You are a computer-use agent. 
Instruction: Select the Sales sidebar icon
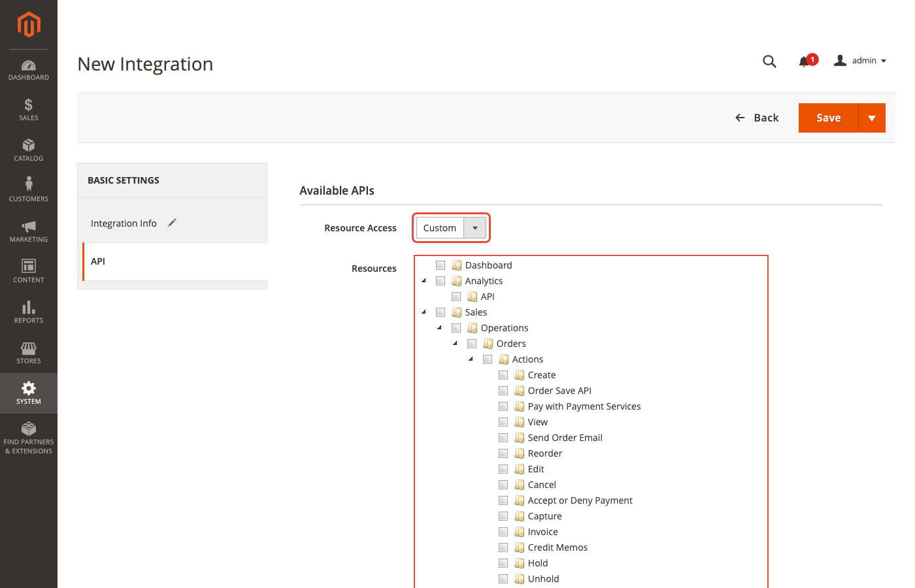tap(28, 110)
